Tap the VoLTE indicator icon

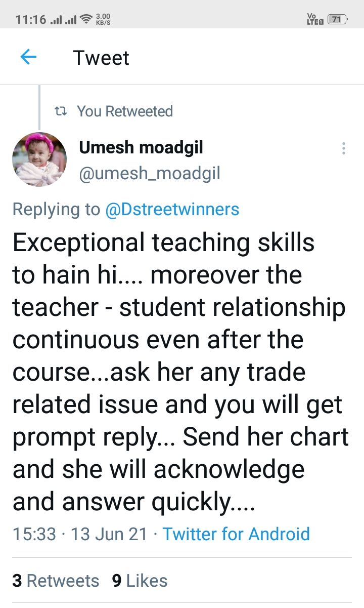[x=314, y=19]
